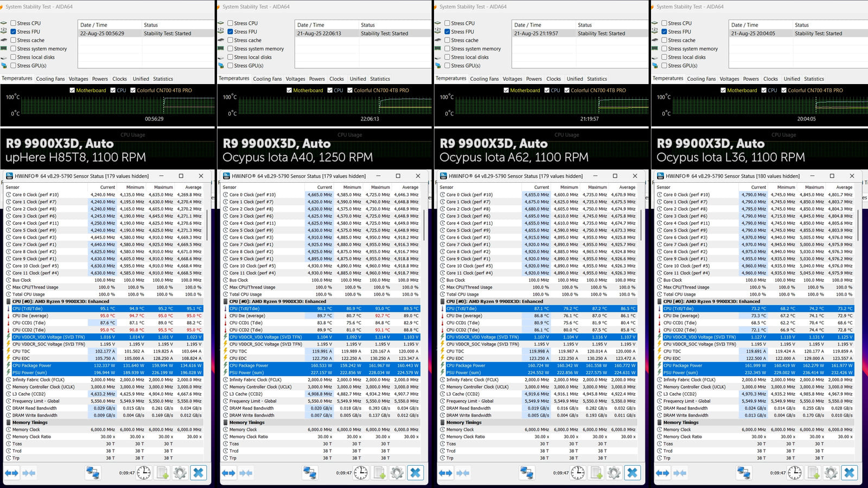Open Cooling Fans tab in 22-Aug-25 00:56:29 window
The image size is (868, 488).
pos(50,79)
